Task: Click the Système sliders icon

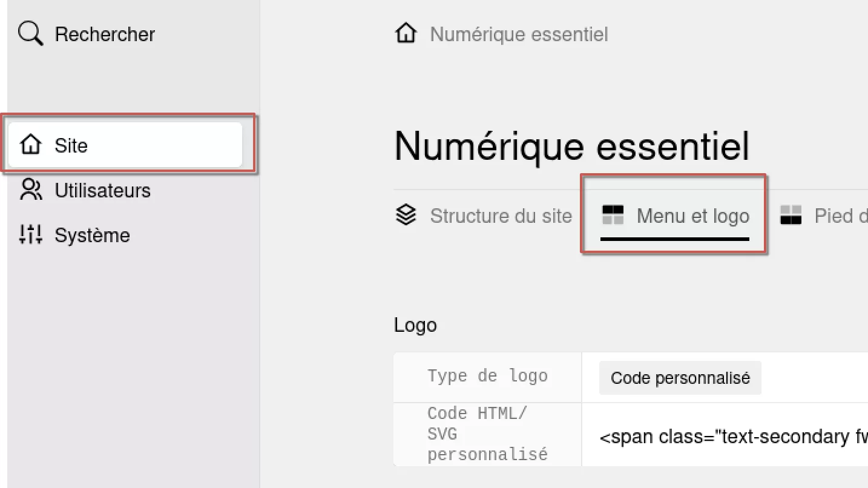Action: coord(31,235)
